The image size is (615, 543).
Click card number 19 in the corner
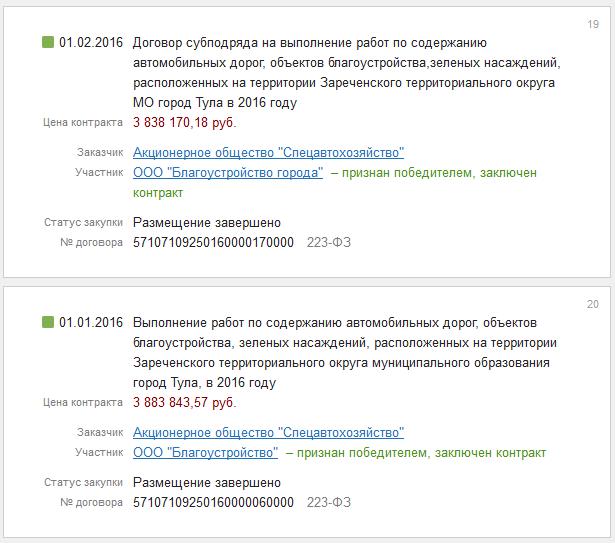593,24
